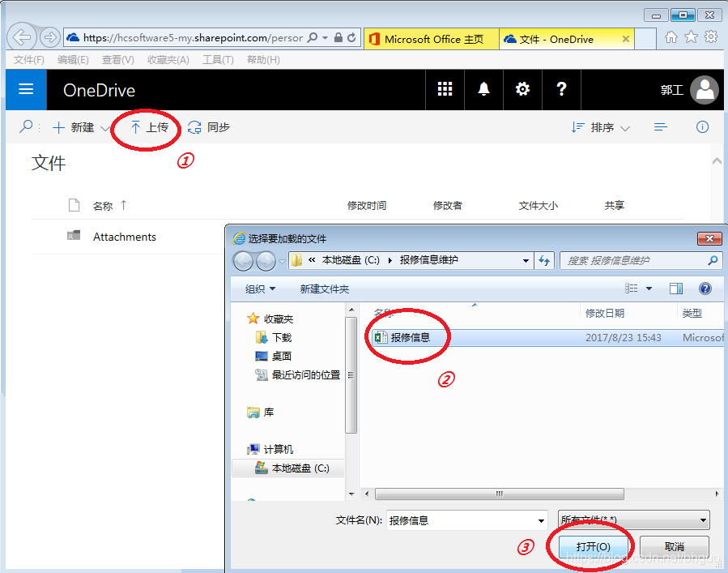Image resolution: width=728 pixels, height=573 pixels.
Task: Open the app launcher grid
Action: 445,89
